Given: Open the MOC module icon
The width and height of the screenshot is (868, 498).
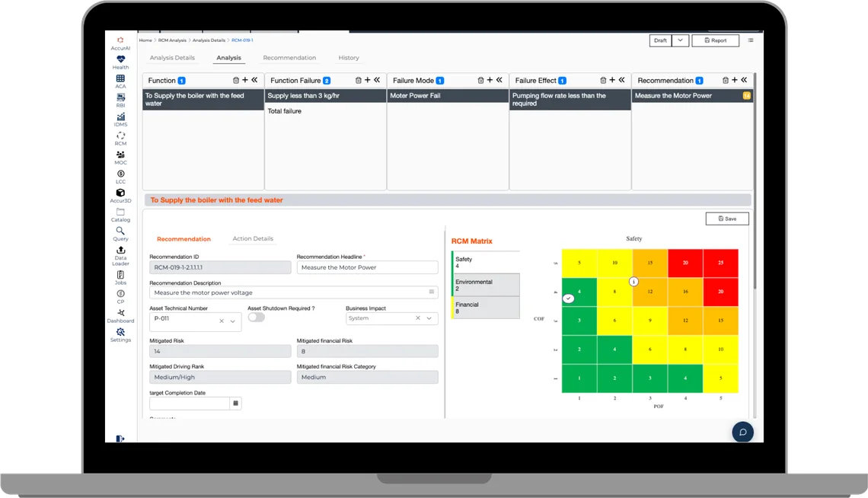Looking at the screenshot, I should click(x=120, y=155).
